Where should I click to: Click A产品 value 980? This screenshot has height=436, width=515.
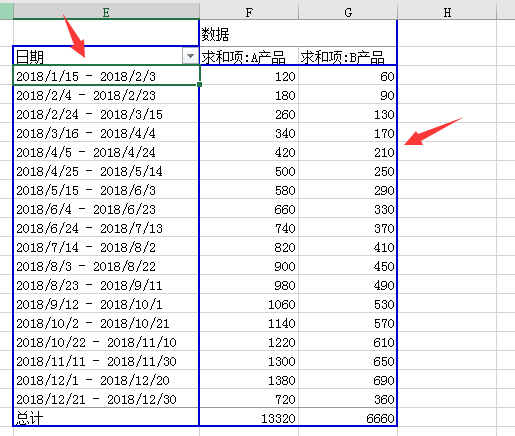(249, 284)
